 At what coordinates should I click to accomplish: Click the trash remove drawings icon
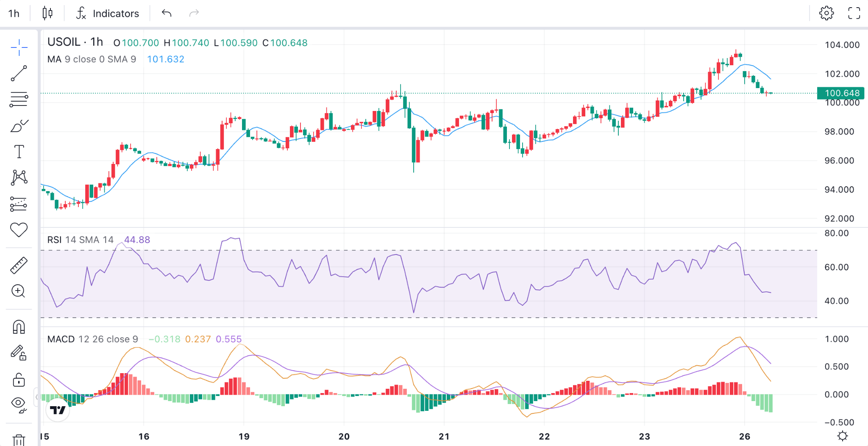click(x=19, y=440)
